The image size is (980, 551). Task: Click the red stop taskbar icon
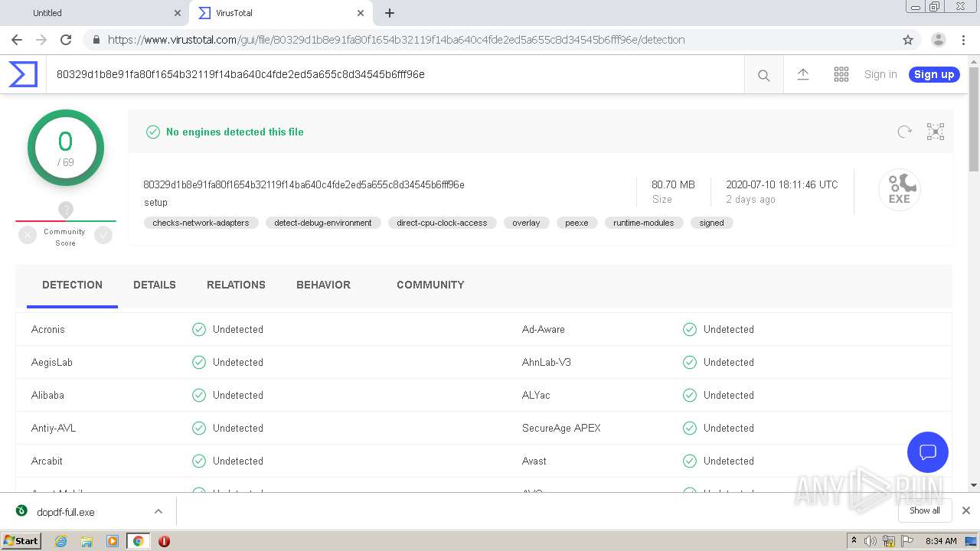coord(164,541)
